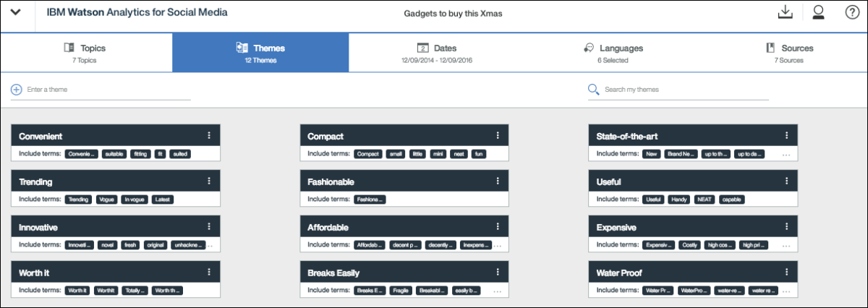
Task: Click the magnifier search themes icon
Action: click(x=593, y=90)
